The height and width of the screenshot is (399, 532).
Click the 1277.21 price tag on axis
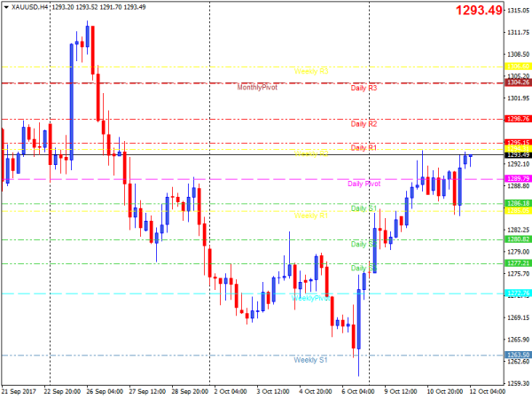tap(517, 263)
